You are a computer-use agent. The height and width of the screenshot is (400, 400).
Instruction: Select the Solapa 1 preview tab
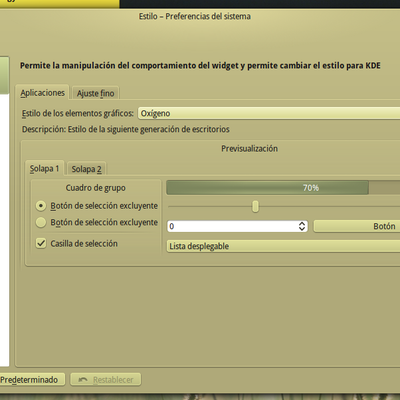click(44, 169)
